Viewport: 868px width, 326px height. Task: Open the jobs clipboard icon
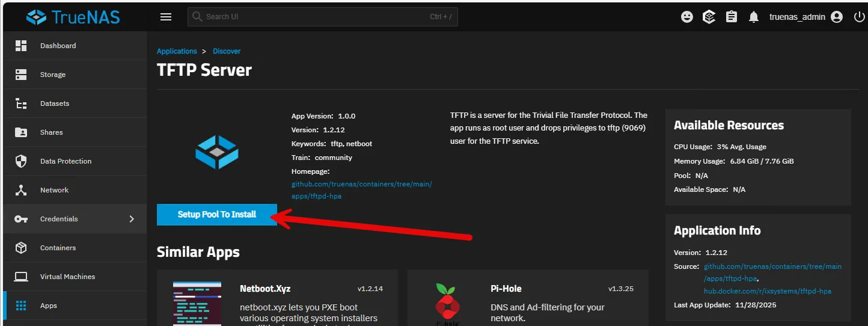[732, 17]
